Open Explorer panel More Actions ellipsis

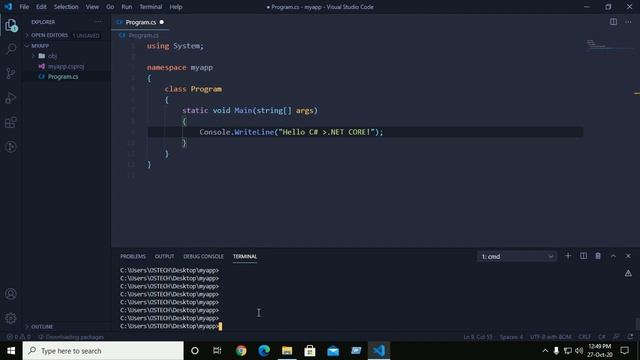[x=99, y=22]
